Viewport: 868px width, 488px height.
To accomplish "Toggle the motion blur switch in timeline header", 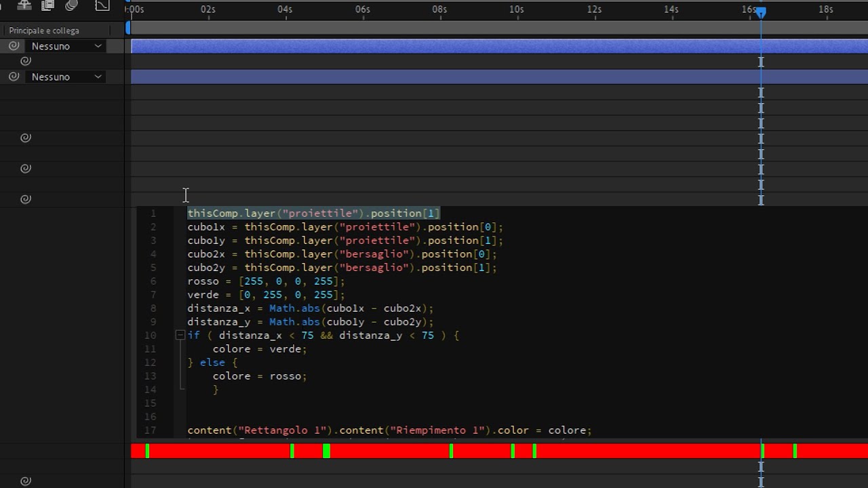I will point(71,5).
